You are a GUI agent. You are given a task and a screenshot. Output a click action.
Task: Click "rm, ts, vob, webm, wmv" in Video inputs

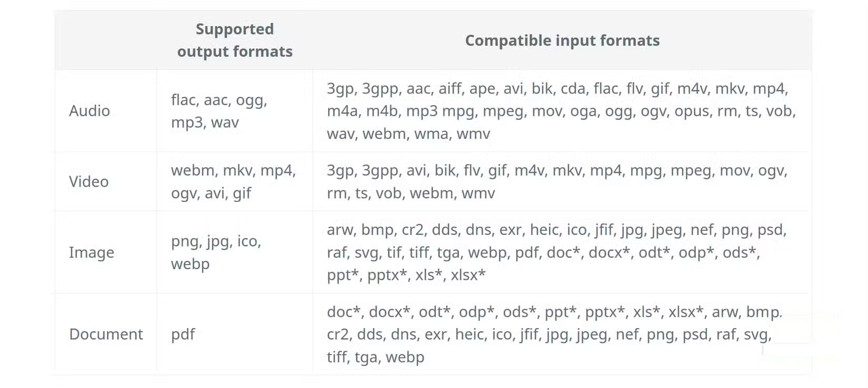click(410, 193)
